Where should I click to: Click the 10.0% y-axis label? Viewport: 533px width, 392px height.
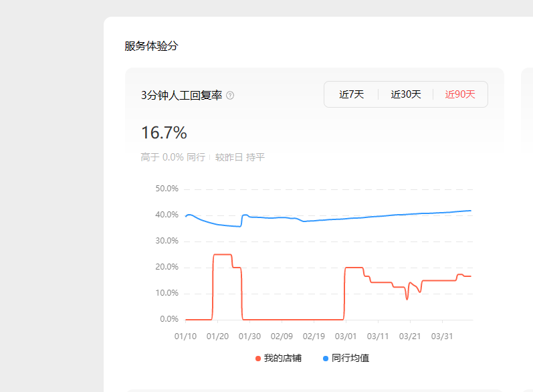167,293
